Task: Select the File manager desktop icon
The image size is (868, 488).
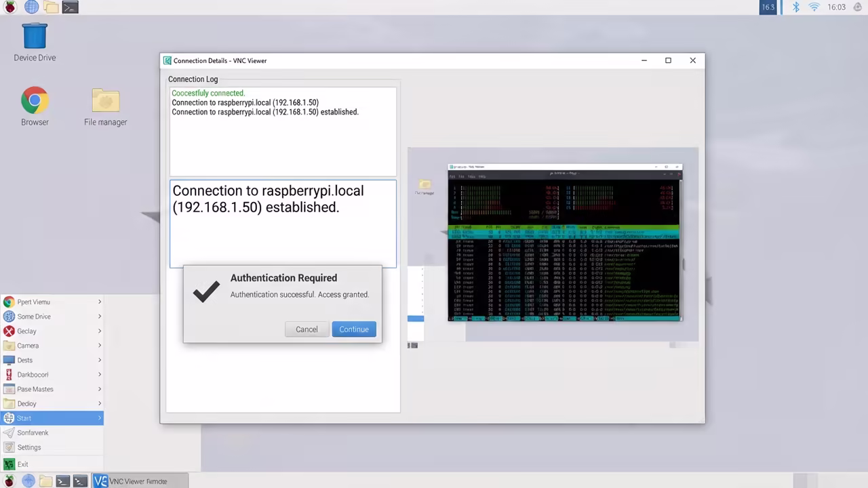Action: (106, 106)
